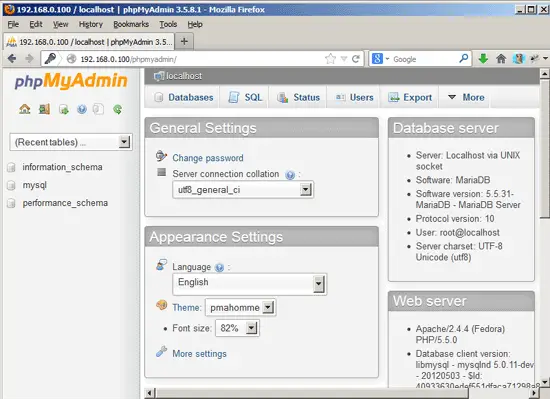Select the phpMyAdmin browser tab
Screen dimensions: 550x399
(x=89, y=42)
